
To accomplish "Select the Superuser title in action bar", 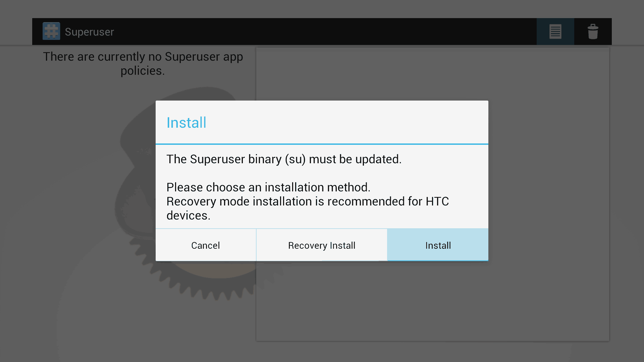I will 89,32.
